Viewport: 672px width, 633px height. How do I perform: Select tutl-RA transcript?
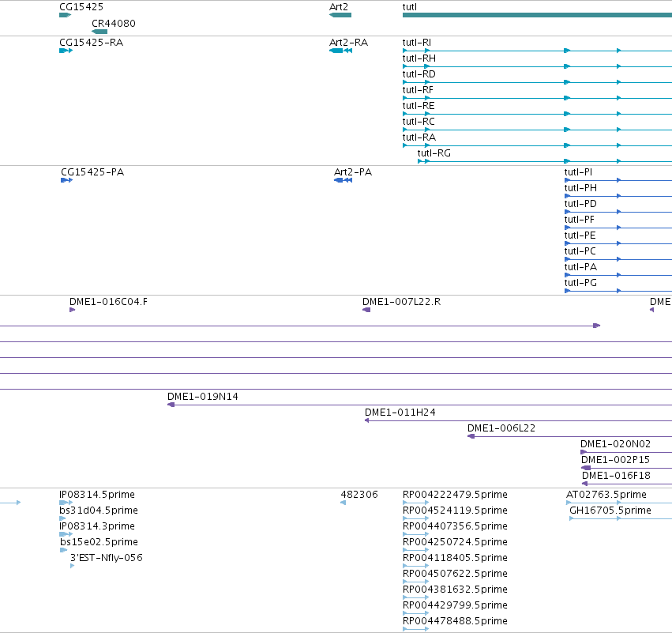pyautogui.click(x=419, y=138)
